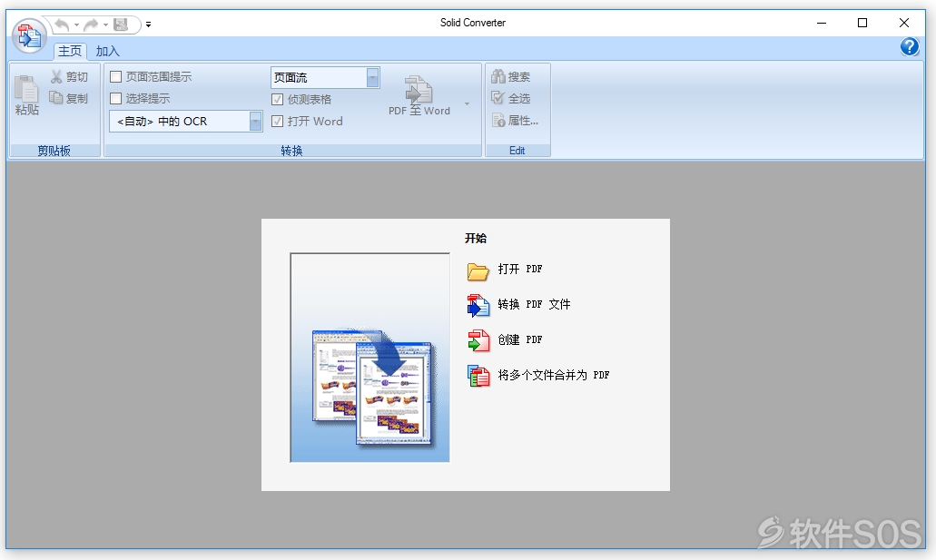Viewport: 936px width, 560px height.
Task: Open the Undo history dropdown arrow
Action: point(76,25)
